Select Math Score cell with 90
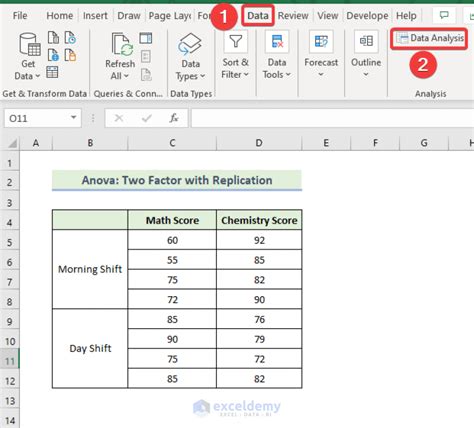Viewport: 474px width, 428px height. point(172,339)
